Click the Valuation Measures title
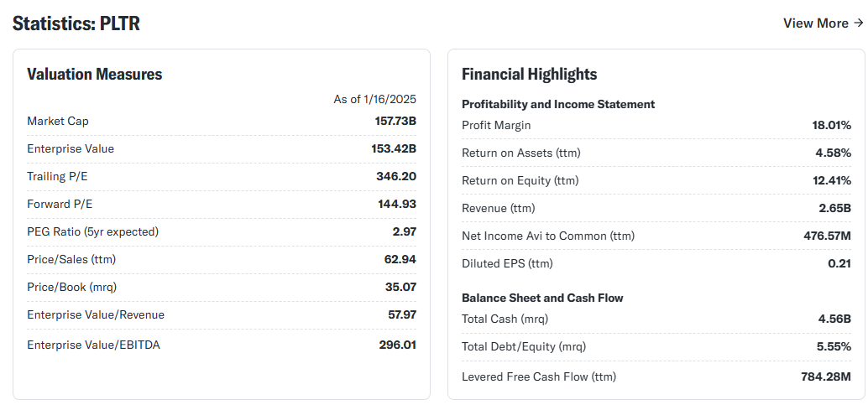 coord(95,74)
